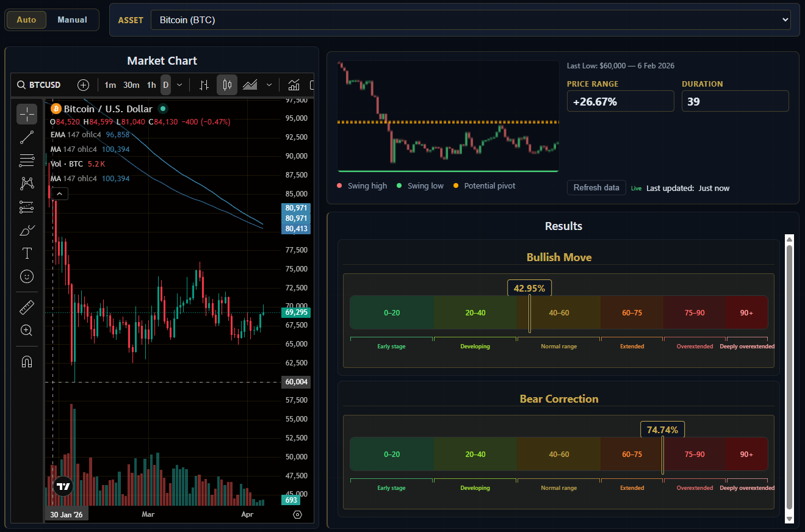Viewport: 805px width, 532px height.
Task: Click the Vol · BTC indicator legend
Action: click(x=78, y=164)
